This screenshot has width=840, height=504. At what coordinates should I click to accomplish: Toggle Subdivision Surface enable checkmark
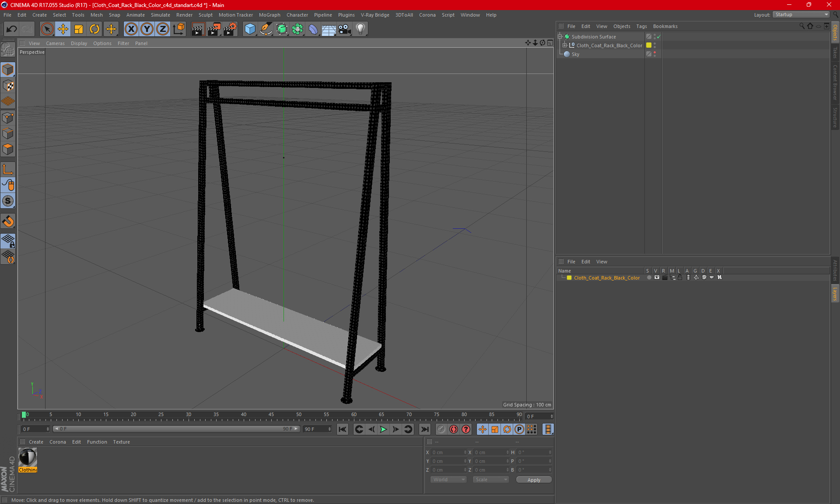pos(659,37)
